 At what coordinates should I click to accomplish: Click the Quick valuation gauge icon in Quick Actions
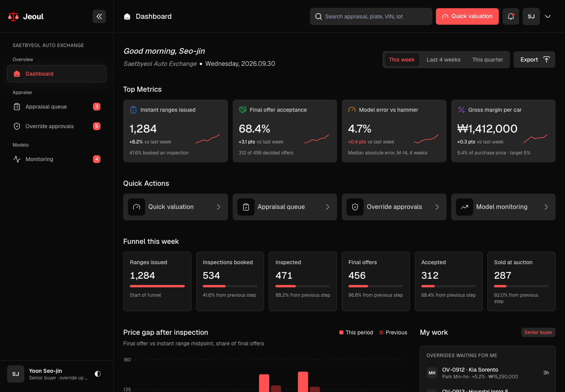[x=137, y=207]
